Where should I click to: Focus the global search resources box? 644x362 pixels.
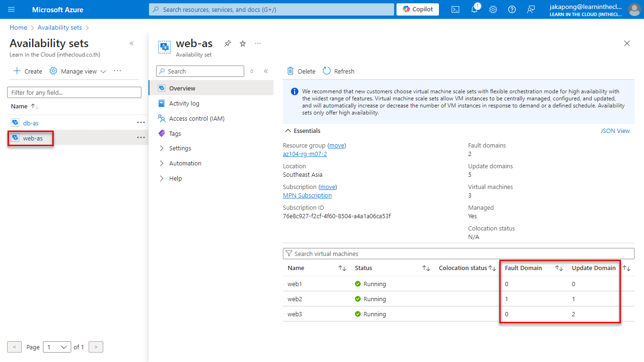click(272, 9)
